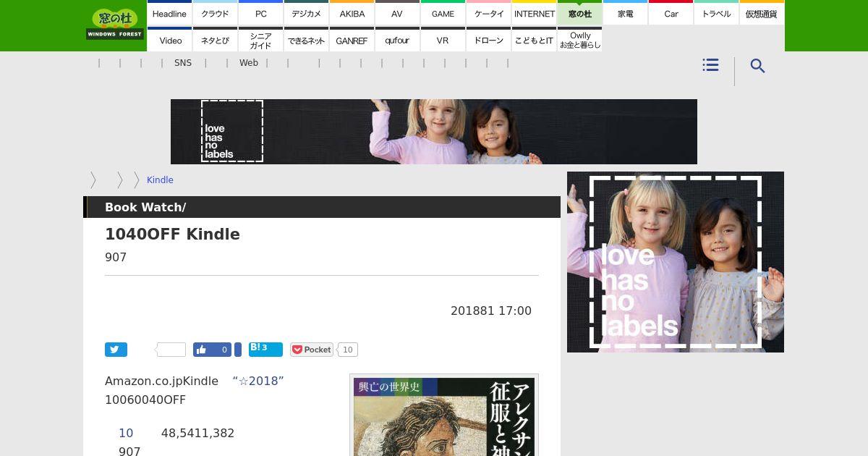Click the date text 201881 17:00
This screenshot has width=868, height=456.
[491, 311]
